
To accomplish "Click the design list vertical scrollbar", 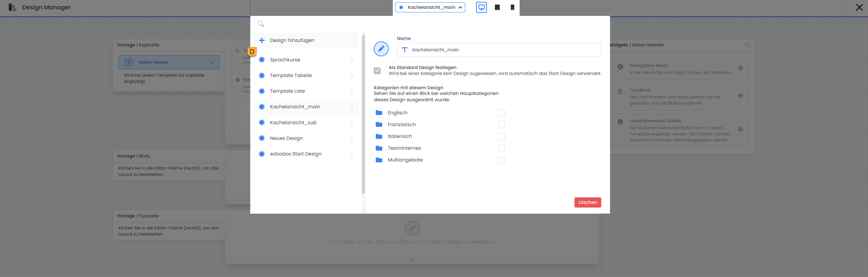I will (x=363, y=114).
